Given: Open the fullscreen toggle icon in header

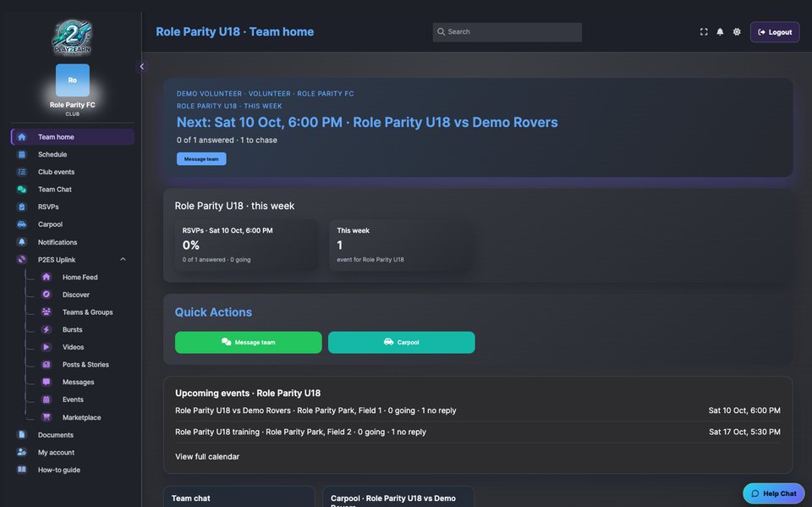Looking at the screenshot, I should click(x=704, y=32).
